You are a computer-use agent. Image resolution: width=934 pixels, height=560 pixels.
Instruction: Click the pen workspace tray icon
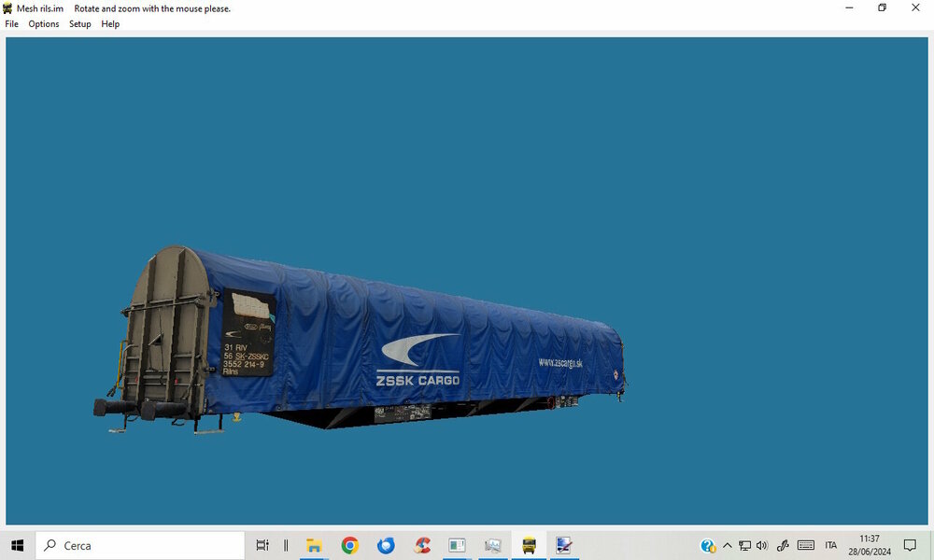point(783,545)
